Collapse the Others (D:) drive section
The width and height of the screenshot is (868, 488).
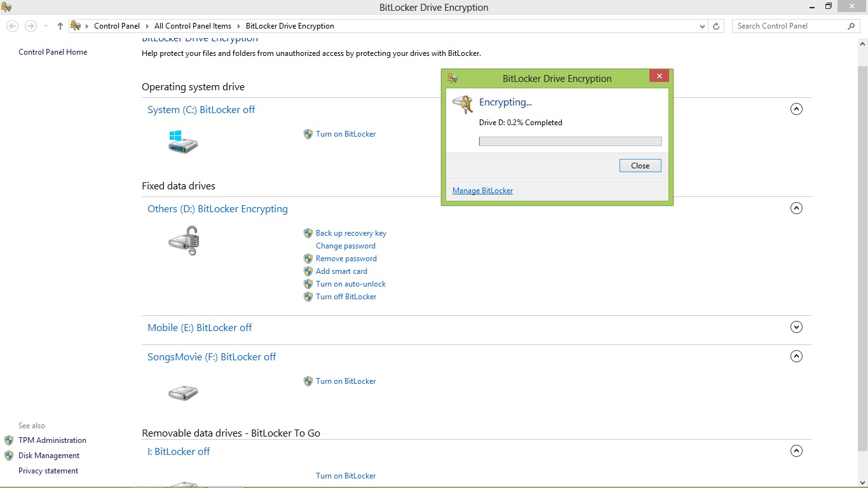pyautogui.click(x=796, y=208)
